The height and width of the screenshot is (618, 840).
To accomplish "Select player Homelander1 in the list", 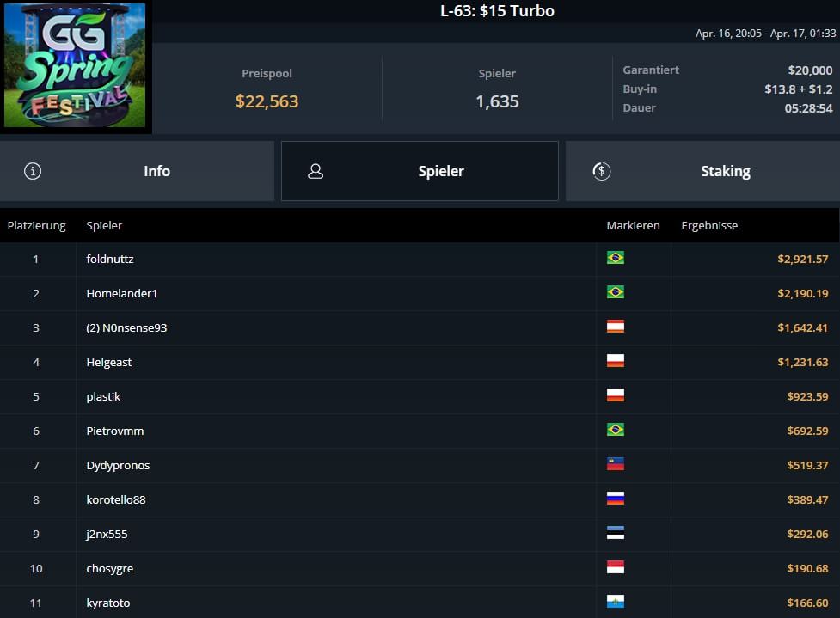I will [x=420, y=293].
